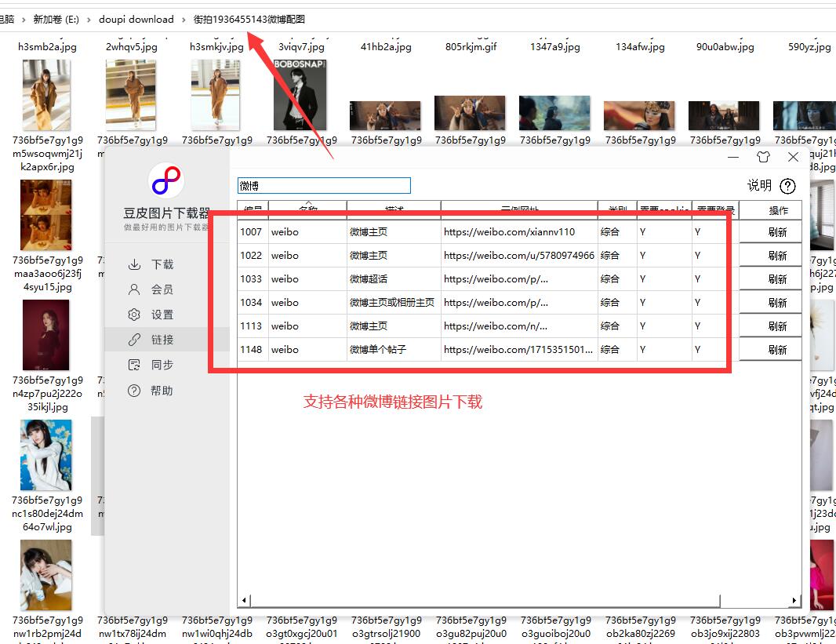
Task: Click 刷新 button for row 1113
Action: 770,326
